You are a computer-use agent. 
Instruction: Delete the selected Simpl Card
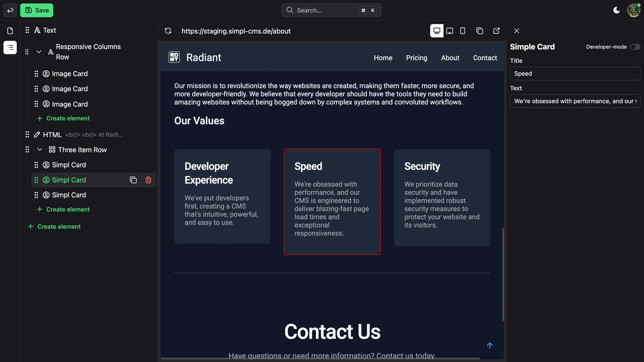pyautogui.click(x=148, y=180)
